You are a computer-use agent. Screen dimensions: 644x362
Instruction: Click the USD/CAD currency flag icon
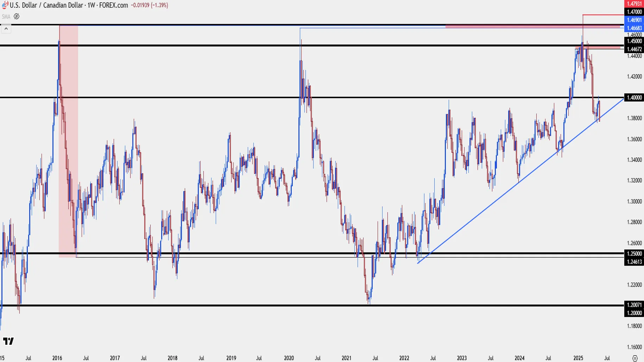[x=5, y=5]
